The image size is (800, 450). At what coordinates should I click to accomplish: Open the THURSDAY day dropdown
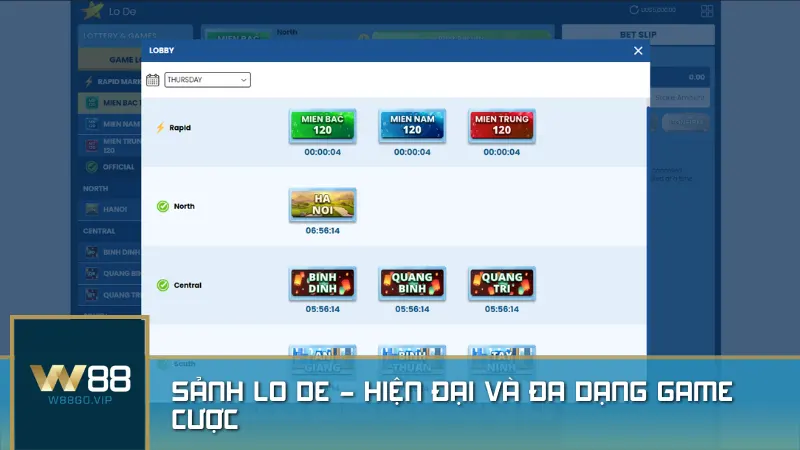(207, 80)
